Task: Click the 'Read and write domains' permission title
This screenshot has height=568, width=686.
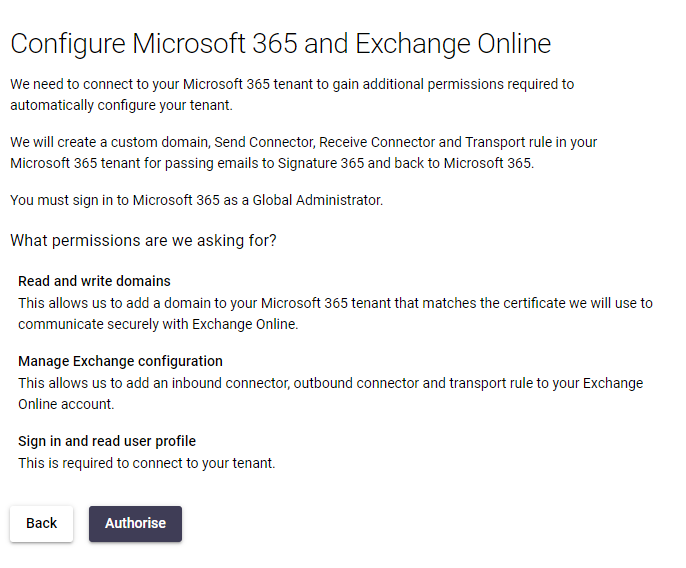Action: pos(94,281)
